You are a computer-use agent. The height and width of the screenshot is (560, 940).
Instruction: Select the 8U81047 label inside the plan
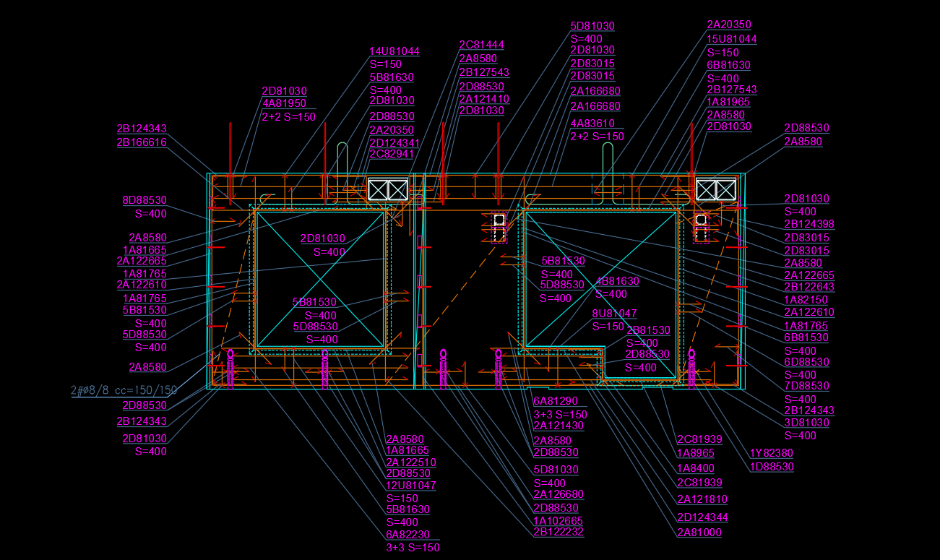tap(614, 314)
